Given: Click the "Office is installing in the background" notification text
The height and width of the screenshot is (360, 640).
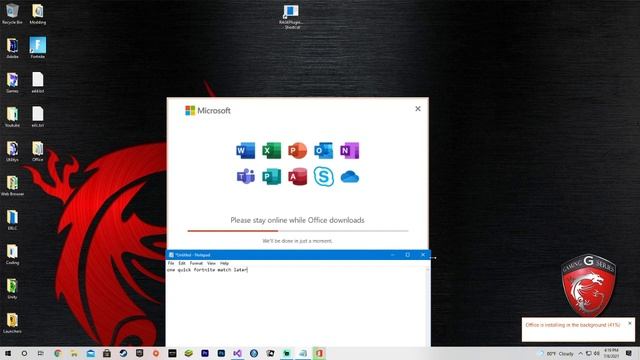Looking at the screenshot, I should pos(573,325).
